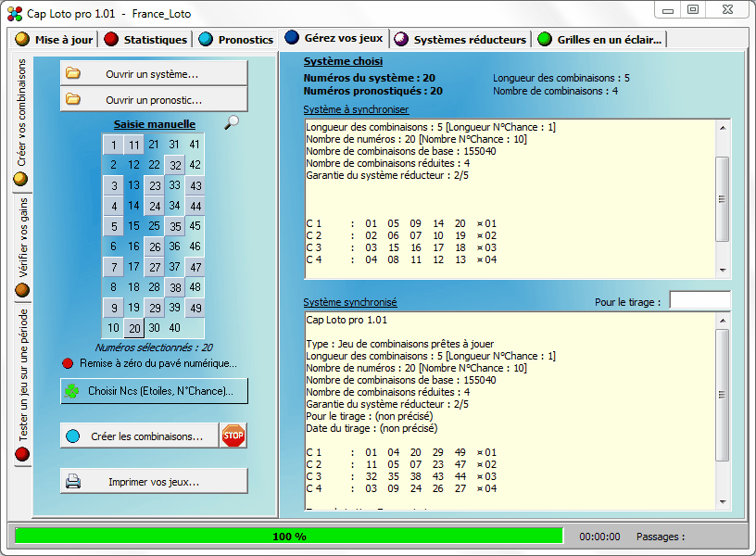Go to the Systèmes réducteurs tab
The height and width of the screenshot is (556, 756).
coord(461,40)
